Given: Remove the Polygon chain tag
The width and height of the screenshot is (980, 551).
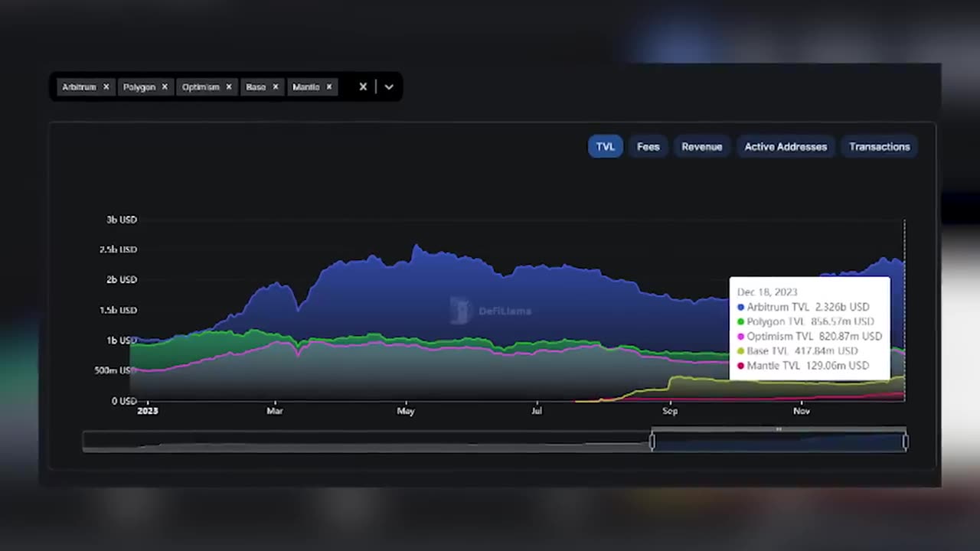Looking at the screenshot, I should click(x=165, y=87).
